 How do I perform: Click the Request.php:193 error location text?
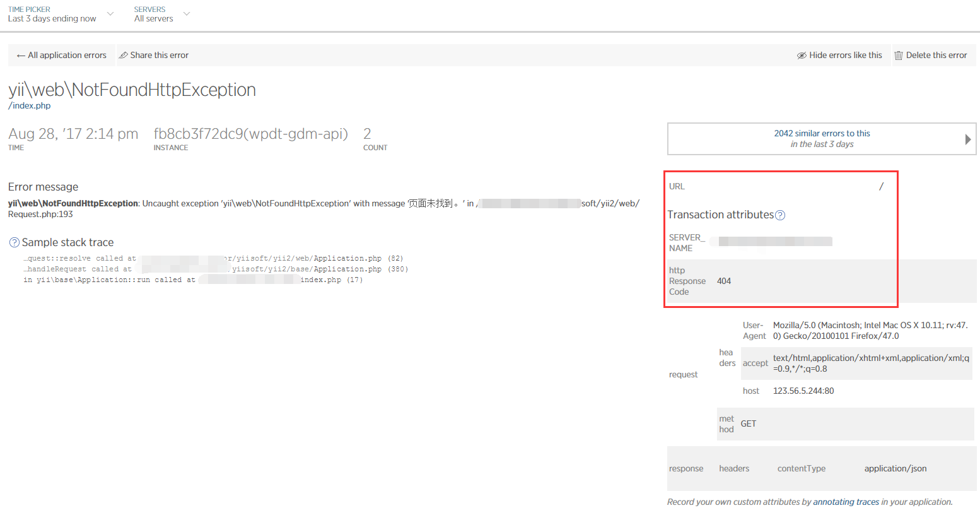click(40, 215)
